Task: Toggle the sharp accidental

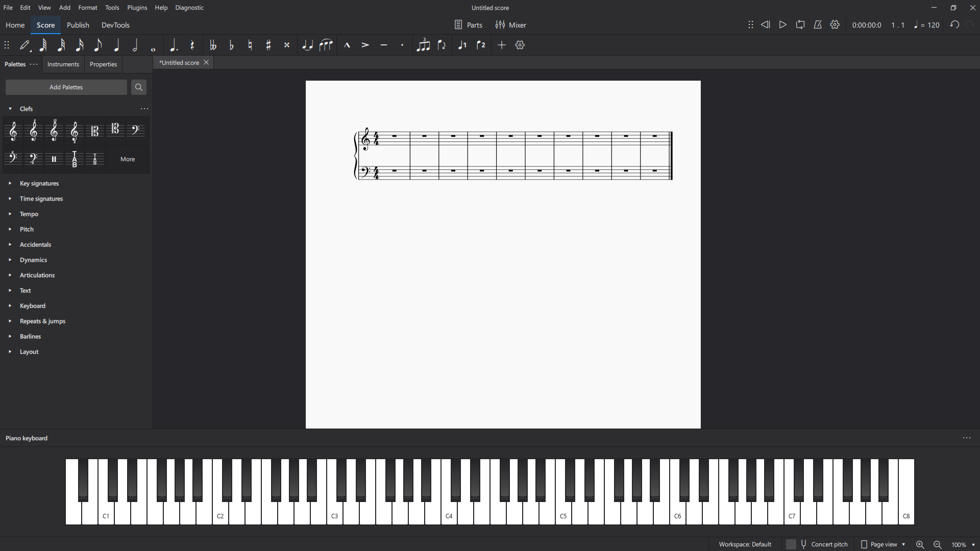Action: click(268, 45)
